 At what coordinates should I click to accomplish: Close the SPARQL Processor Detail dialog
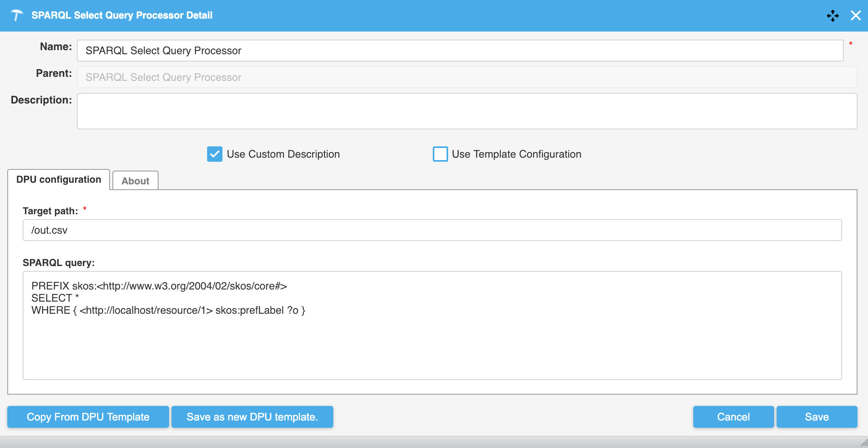click(855, 16)
